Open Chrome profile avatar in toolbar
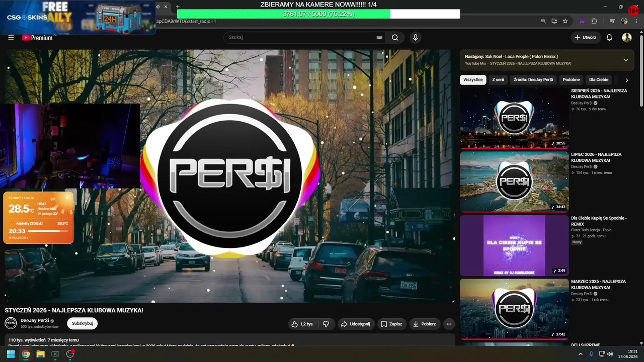The image size is (644, 362). [x=624, y=21]
